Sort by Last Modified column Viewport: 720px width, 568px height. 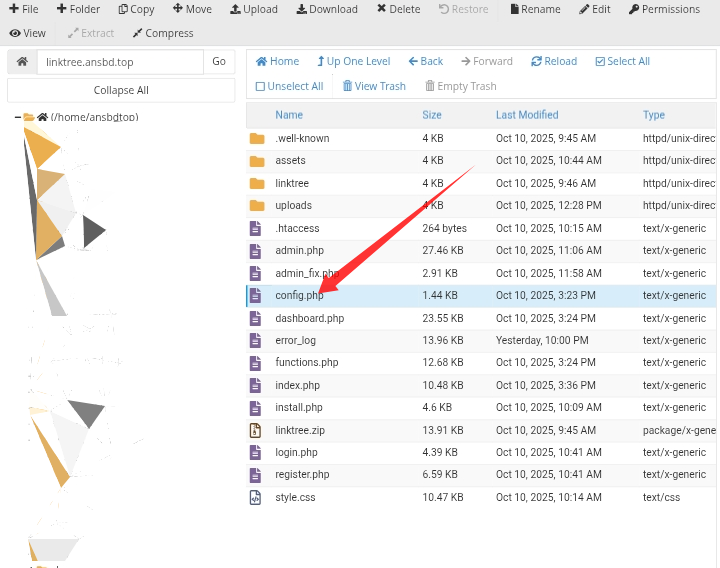[527, 115]
